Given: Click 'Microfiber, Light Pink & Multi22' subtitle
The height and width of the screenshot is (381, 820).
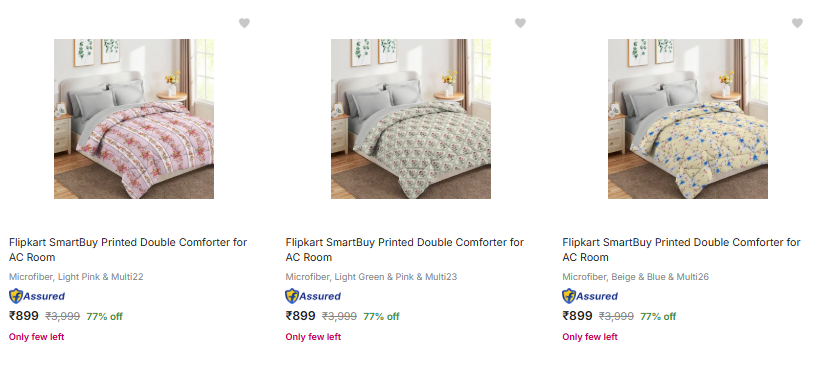Looking at the screenshot, I should click(x=76, y=276).
